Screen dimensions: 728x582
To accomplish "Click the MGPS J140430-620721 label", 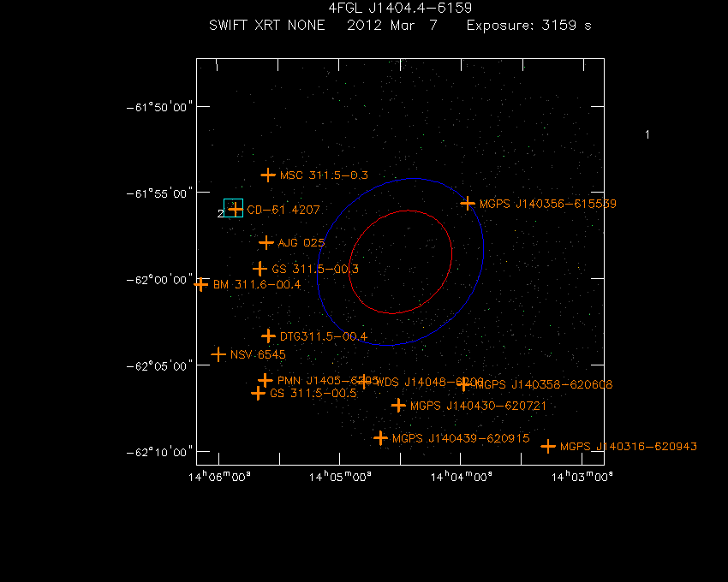I will [478, 406].
